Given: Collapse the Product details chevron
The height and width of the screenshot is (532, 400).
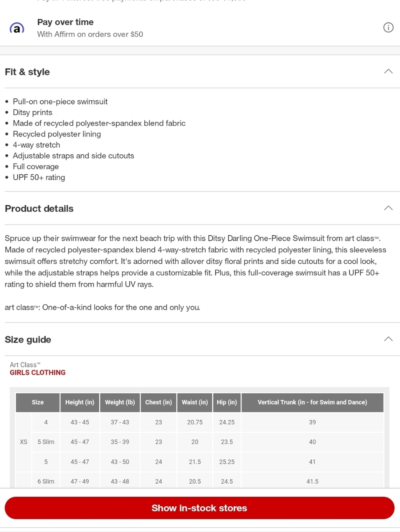Looking at the screenshot, I should tap(388, 208).
